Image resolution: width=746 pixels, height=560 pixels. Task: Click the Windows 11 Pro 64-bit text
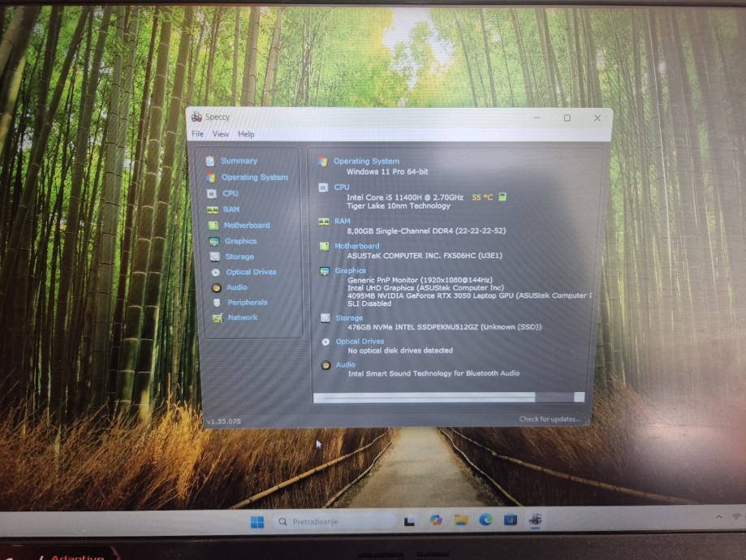(387, 172)
